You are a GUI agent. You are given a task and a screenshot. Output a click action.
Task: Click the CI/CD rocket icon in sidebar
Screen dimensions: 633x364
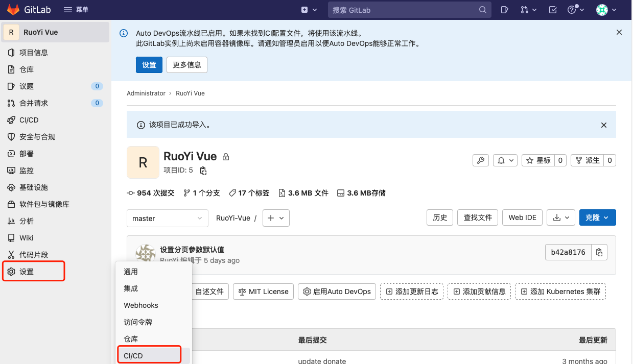tap(11, 120)
